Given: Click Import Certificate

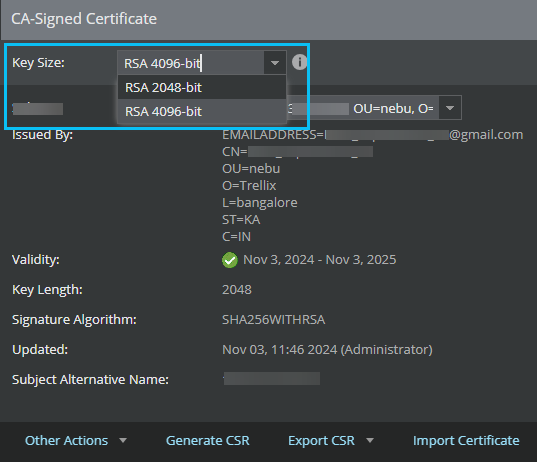Looking at the screenshot, I should (x=466, y=440).
